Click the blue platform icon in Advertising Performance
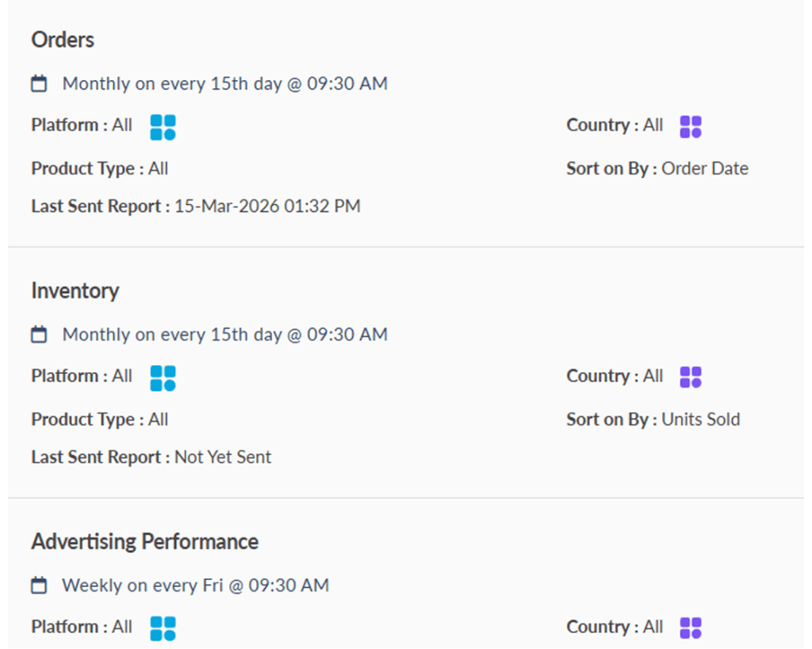 click(x=163, y=629)
